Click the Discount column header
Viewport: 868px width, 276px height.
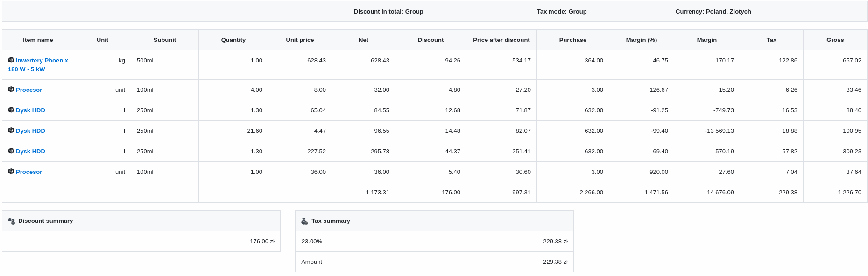[x=430, y=40]
